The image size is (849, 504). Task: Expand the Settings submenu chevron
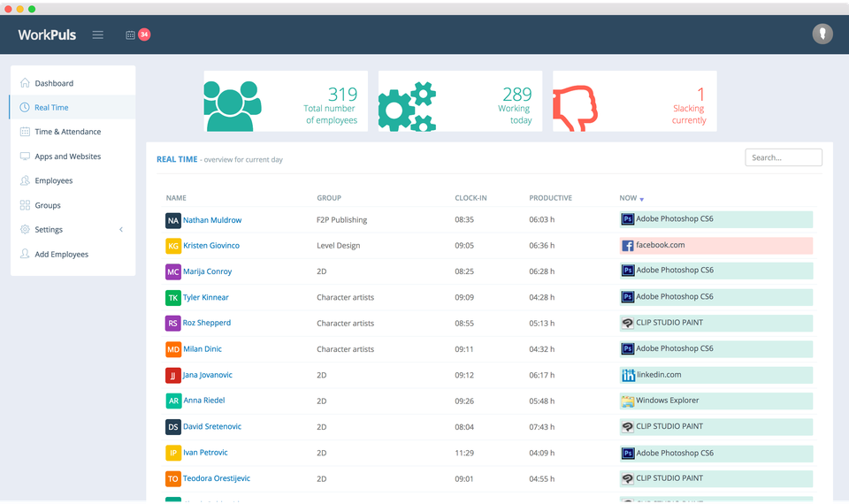click(121, 230)
